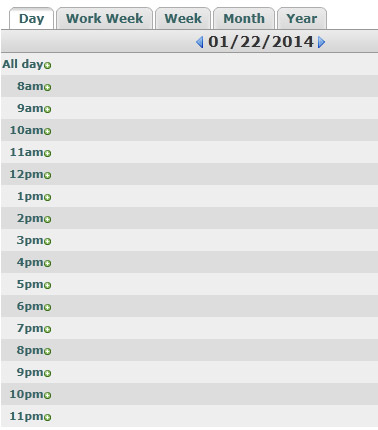Switch to the Week tab

(x=183, y=18)
